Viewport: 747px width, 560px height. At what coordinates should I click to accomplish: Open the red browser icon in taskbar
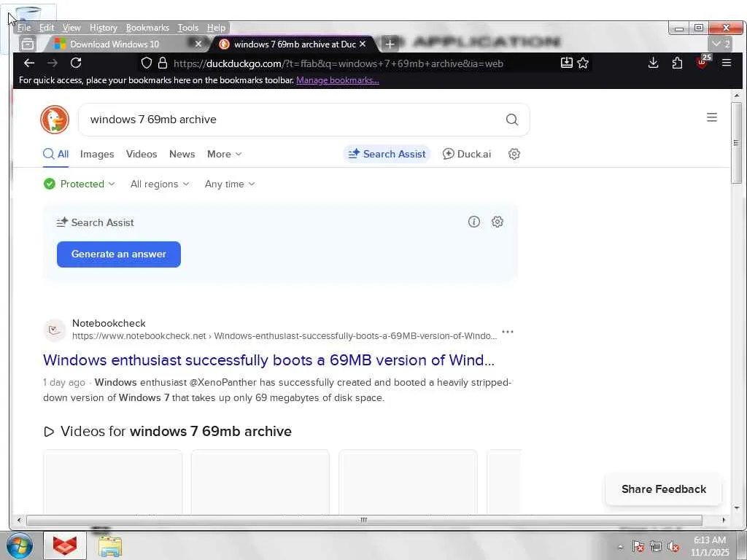65,545
